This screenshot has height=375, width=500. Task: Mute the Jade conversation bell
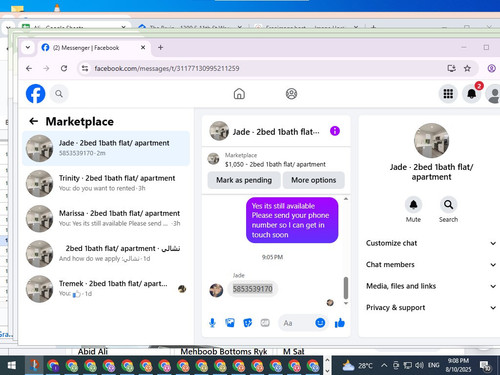[413, 204]
